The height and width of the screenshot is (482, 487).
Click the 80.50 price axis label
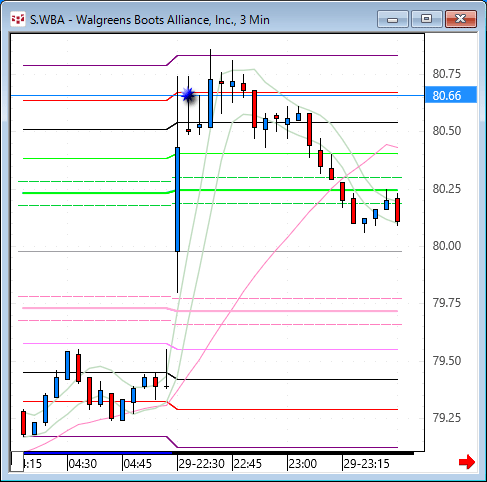point(447,131)
